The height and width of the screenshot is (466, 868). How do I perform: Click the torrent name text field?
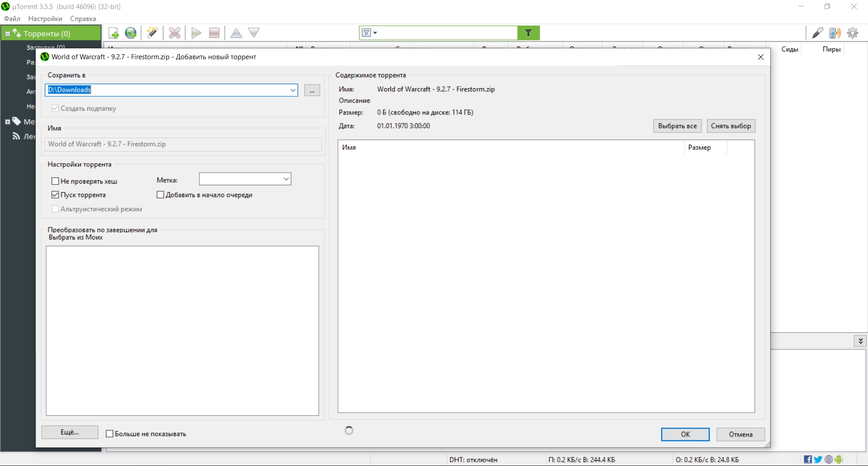click(183, 144)
